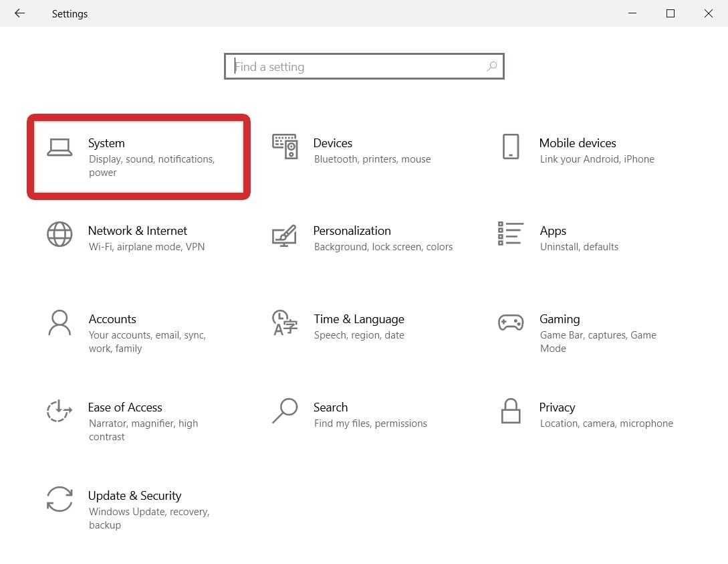Click the Gaming controller icon

click(511, 322)
